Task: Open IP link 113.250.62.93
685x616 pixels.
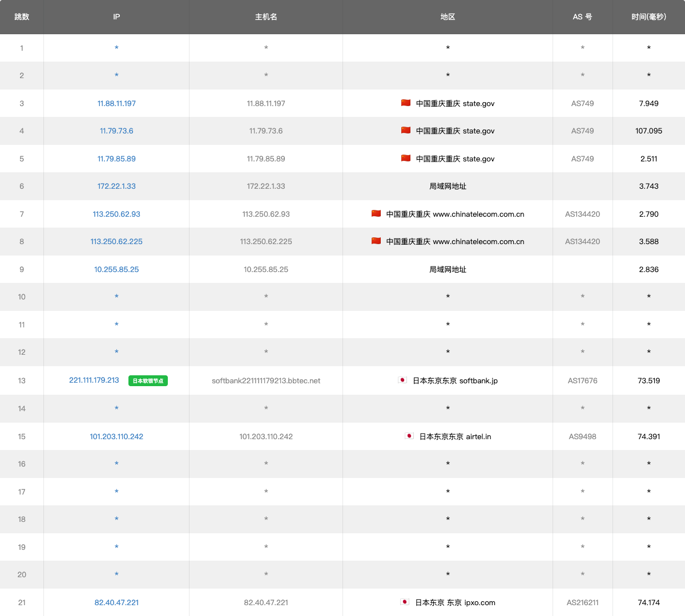Action: click(x=116, y=214)
